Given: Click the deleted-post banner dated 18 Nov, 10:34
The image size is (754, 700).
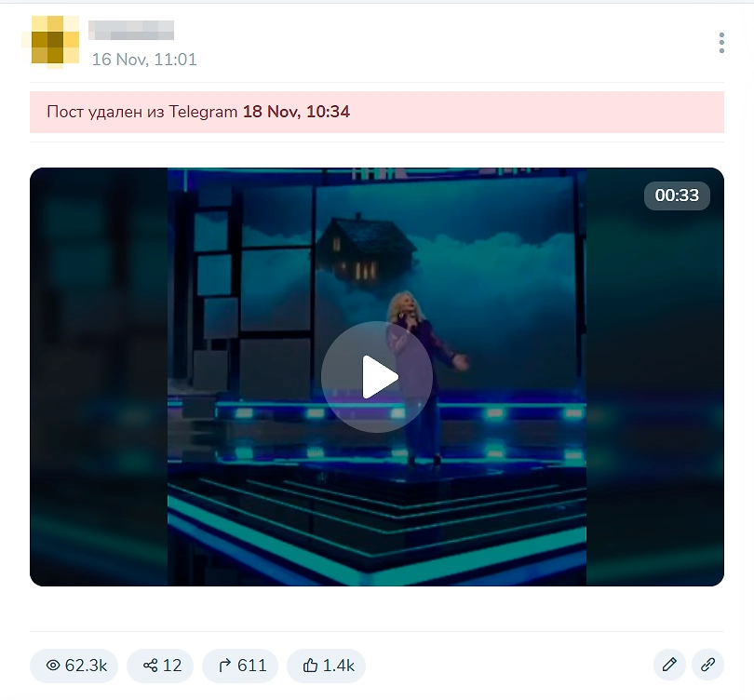Looking at the screenshot, I should pos(377,112).
